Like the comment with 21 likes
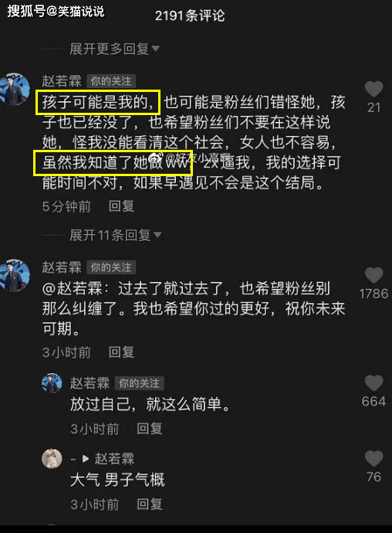Image resolution: width=392 pixels, height=533 pixels. click(x=373, y=89)
